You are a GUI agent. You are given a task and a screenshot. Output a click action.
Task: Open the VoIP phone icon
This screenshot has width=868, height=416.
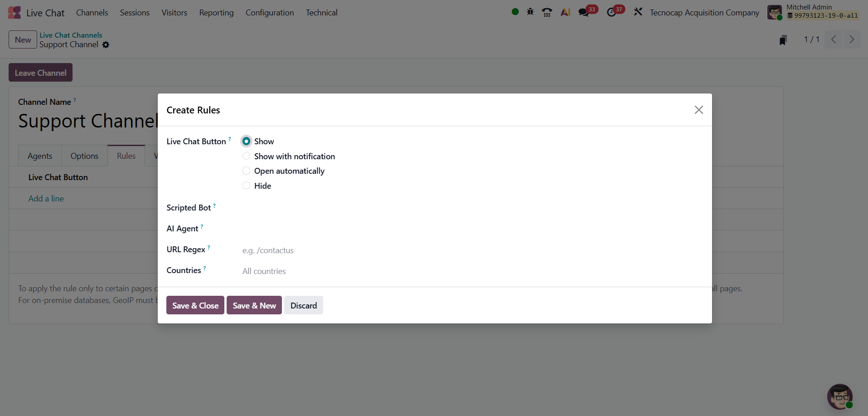point(547,12)
